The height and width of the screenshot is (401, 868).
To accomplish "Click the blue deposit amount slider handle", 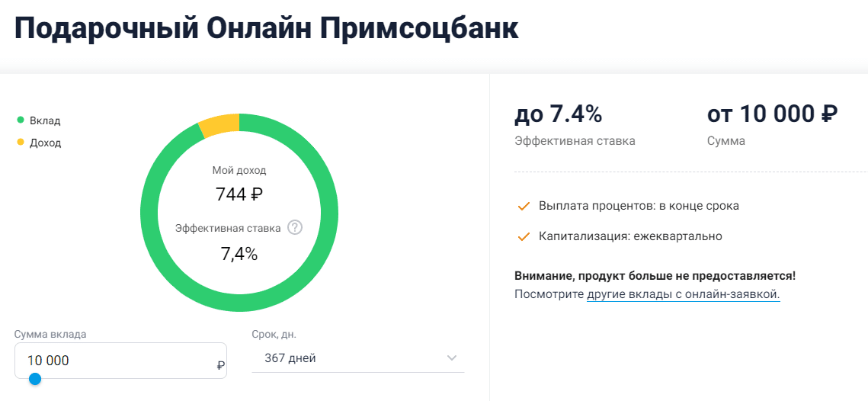I will [x=35, y=379].
